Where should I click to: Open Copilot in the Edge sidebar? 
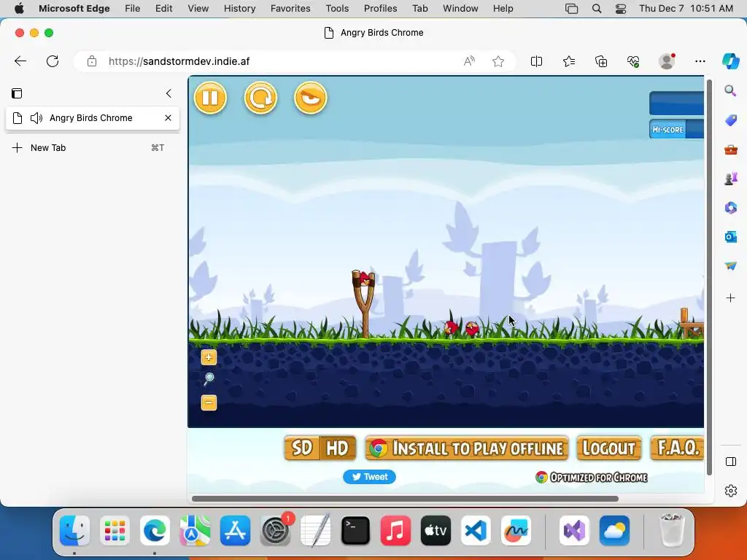pos(730,61)
